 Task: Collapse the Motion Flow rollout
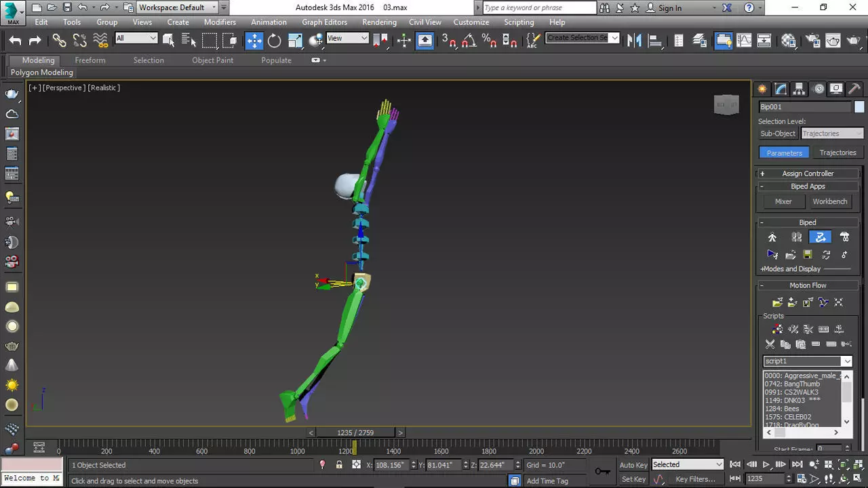[x=808, y=285]
